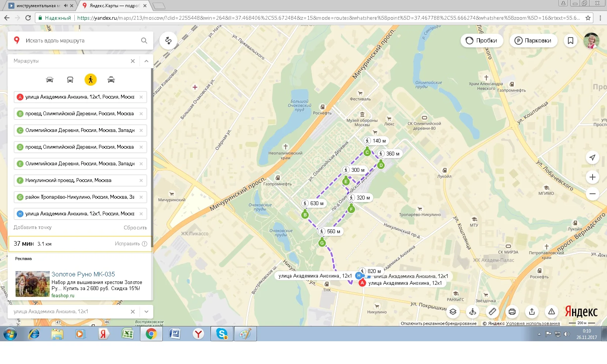Select the taxi route mode

coord(111,80)
